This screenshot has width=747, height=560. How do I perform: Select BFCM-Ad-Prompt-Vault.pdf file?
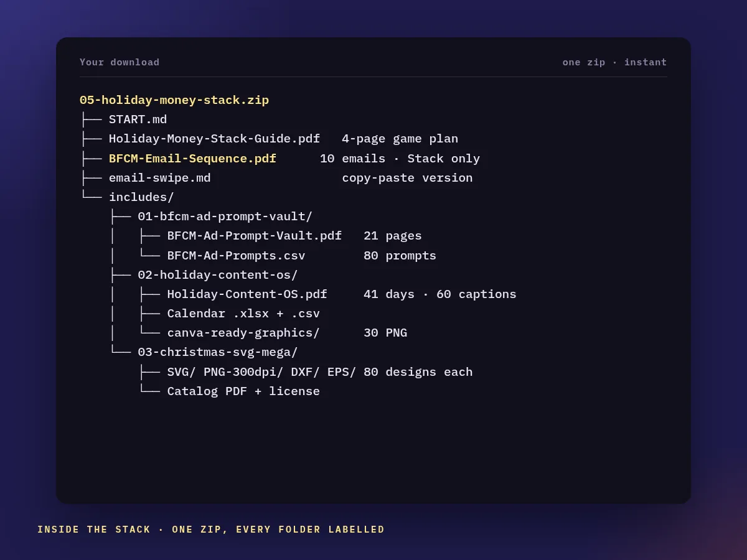pyautogui.click(x=254, y=236)
